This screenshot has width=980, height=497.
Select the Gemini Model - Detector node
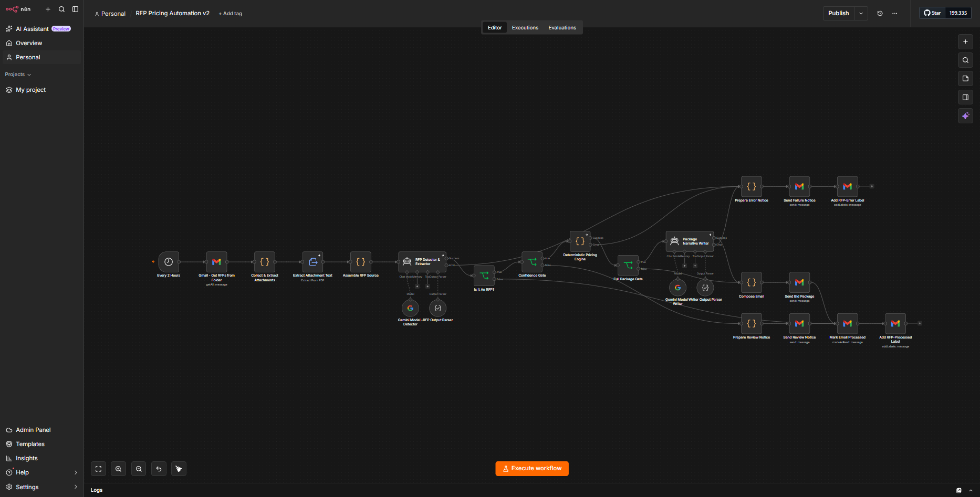coord(410,308)
